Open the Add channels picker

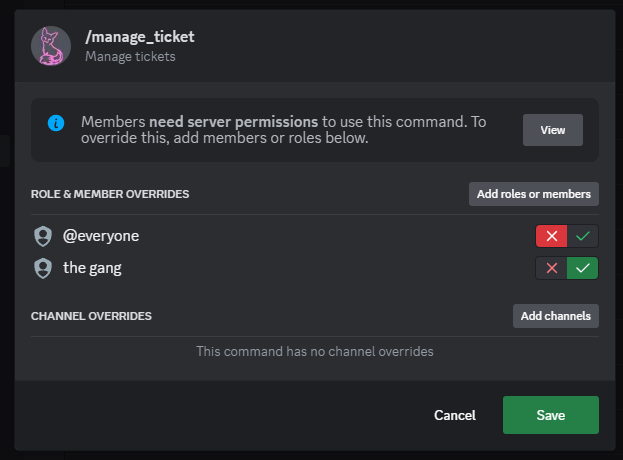coord(555,316)
